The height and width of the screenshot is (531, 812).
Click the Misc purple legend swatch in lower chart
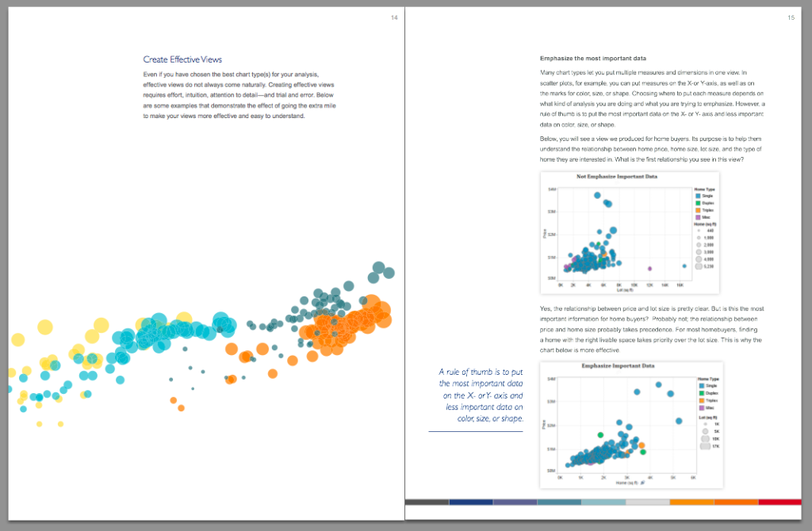pos(702,408)
